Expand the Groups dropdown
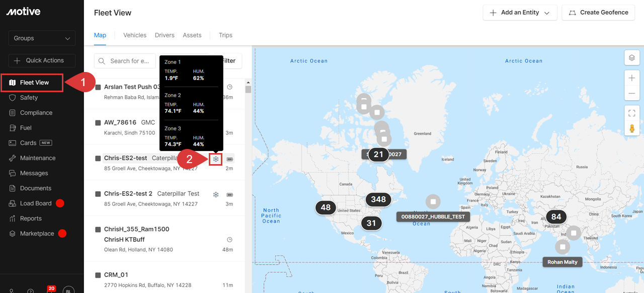This screenshot has height=293, width=644. point(42,38)
